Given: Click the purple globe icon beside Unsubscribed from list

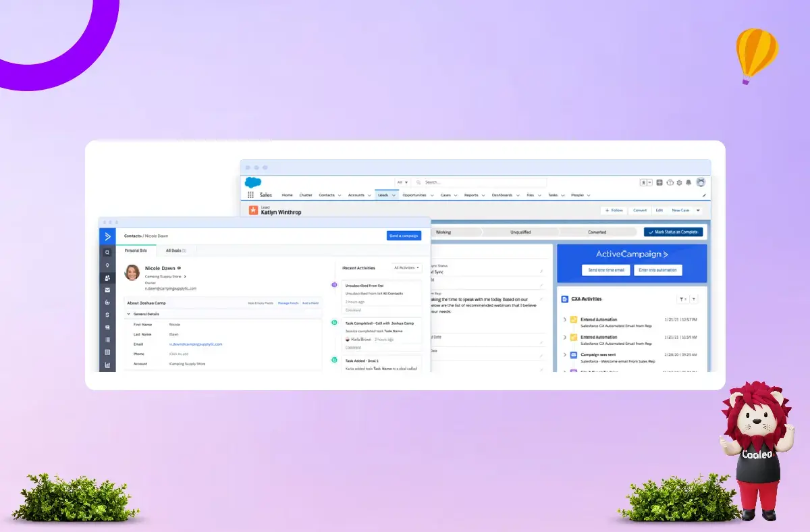Looking at the screenshot, I should click(x=334, y=285).
